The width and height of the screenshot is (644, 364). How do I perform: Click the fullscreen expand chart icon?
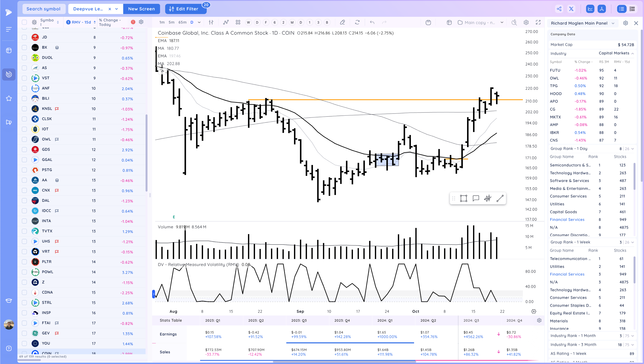click(x=538, y=23)
